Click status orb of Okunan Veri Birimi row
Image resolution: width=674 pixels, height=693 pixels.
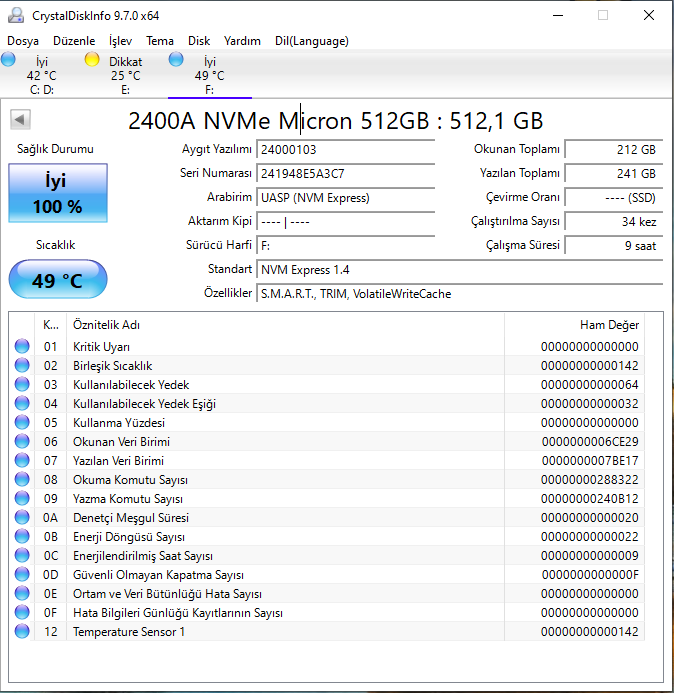click(x=22, y=441)
